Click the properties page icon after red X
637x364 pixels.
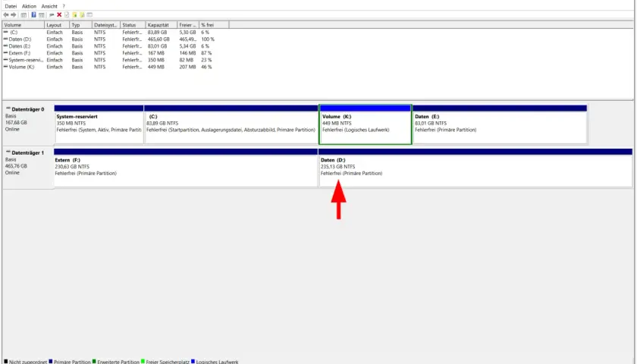[x=67, y=14]
